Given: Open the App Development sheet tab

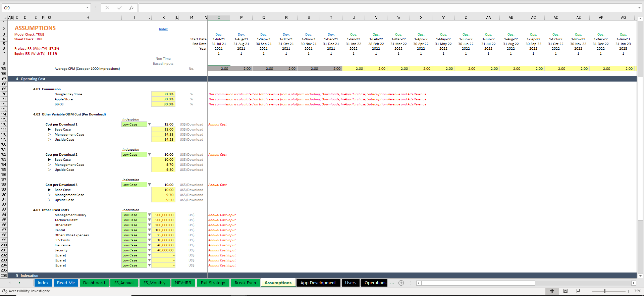Looking at the screenshot, I should pyautogui.click(x=318, y=283).
